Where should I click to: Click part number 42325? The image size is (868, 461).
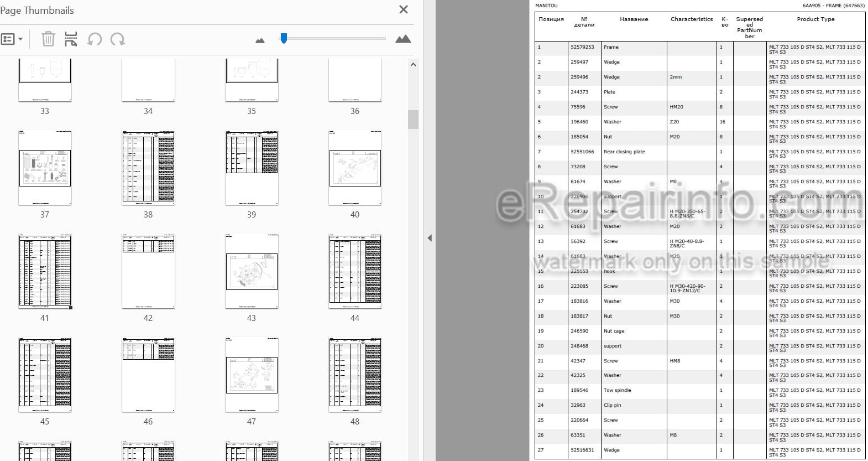pos(578,375)
